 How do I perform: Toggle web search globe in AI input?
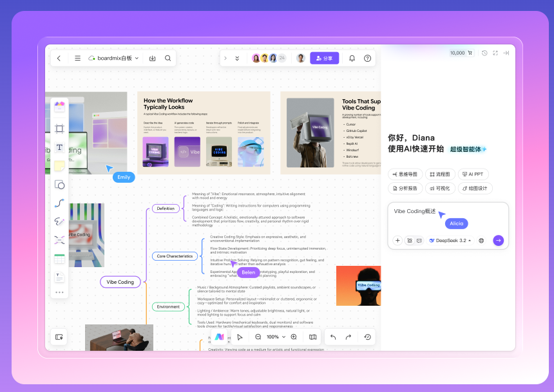tap(481, 241)
